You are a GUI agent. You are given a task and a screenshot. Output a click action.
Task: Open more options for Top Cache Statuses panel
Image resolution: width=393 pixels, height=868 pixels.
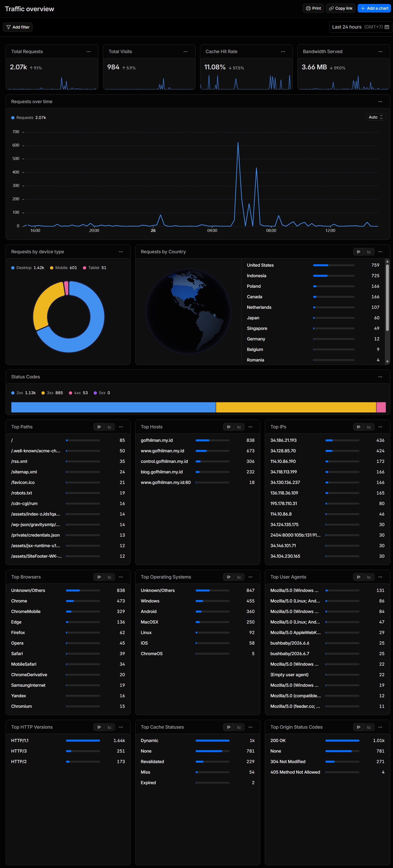250,727
